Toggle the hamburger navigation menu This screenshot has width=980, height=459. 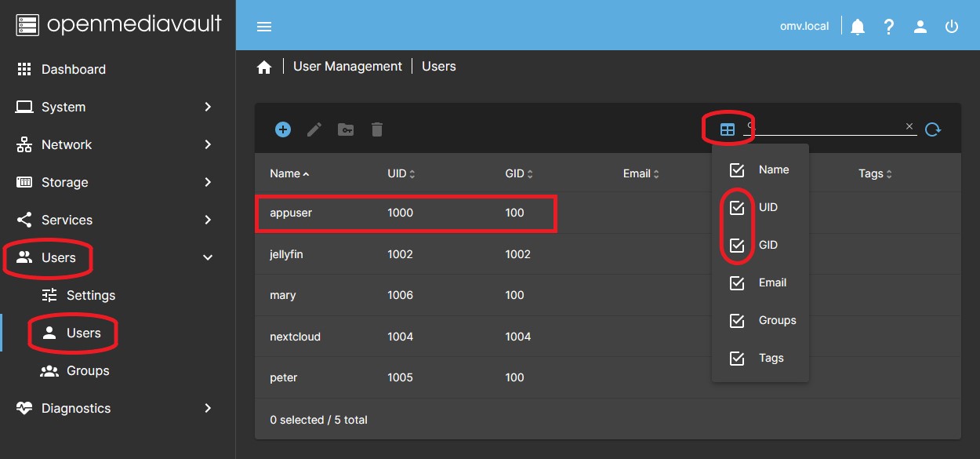coord(264,27)
